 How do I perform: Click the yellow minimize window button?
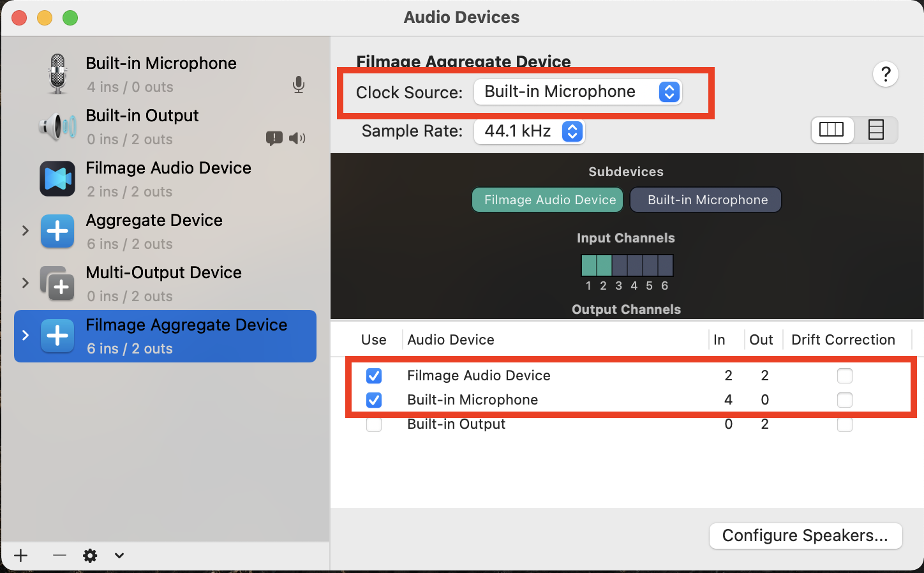pos(45,18)
